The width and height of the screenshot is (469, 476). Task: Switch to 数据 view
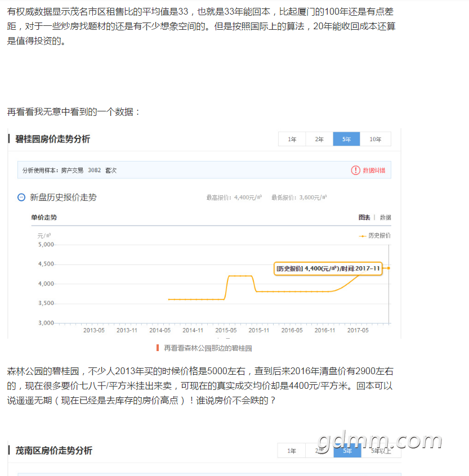pyautogui.click(x=385, y=217)
